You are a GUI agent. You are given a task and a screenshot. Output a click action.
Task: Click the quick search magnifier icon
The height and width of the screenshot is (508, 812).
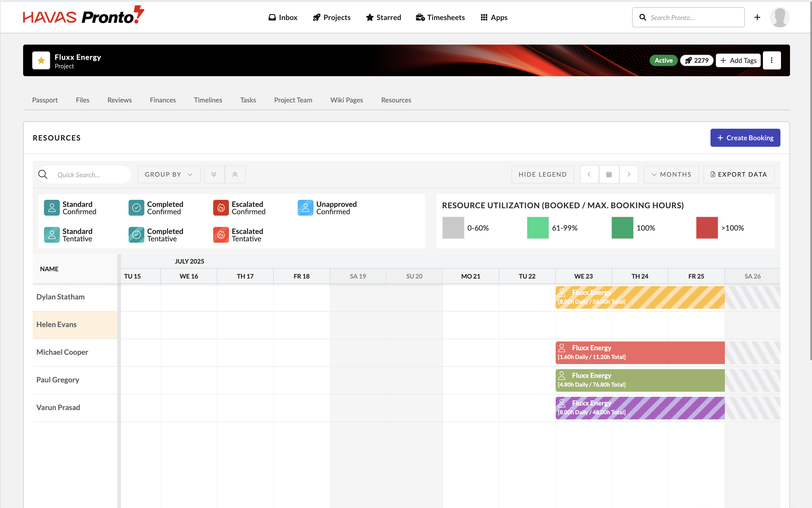pyautogui.click(x=43, y=174)
